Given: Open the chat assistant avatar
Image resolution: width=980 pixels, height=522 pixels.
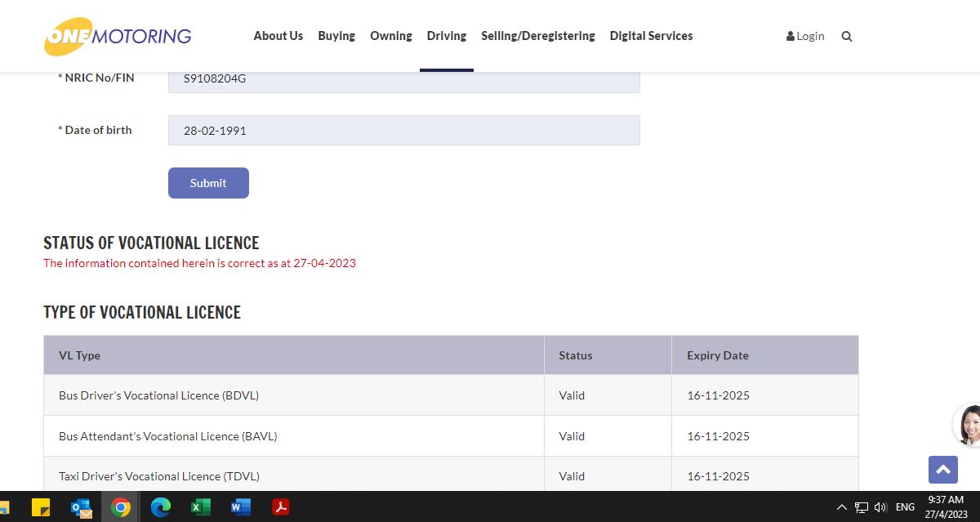Looking at the screenshot, I should point(969,425).
